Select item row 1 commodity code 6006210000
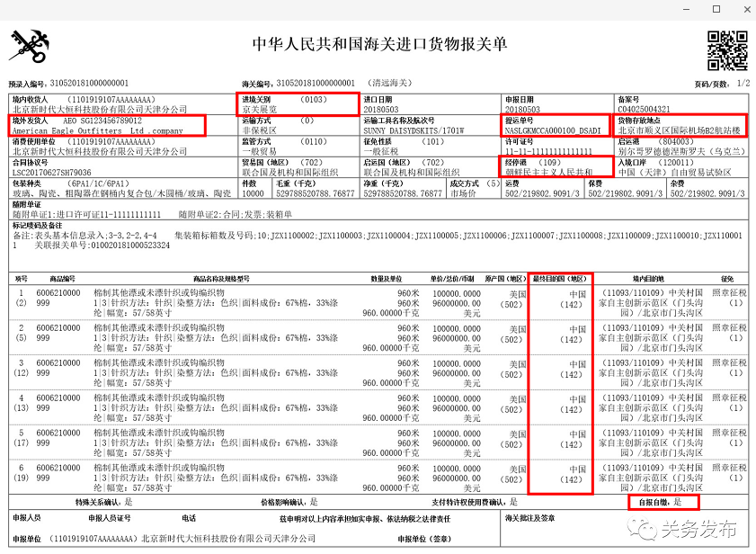 point(59,294)
